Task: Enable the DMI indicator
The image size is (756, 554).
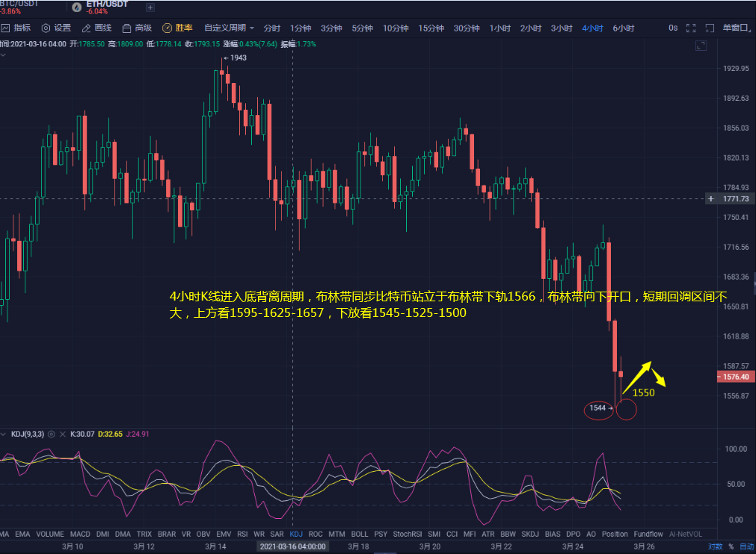Action: [102, 534]
